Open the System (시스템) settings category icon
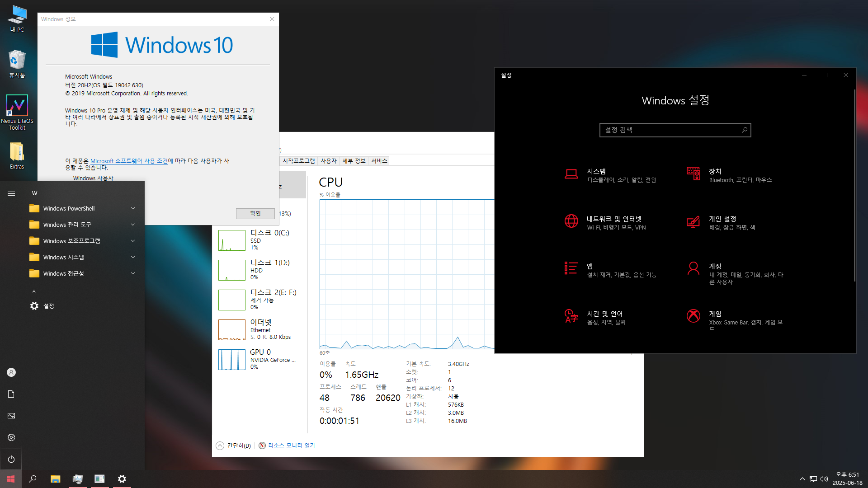Viewport: 868px width, 488px height. pos(571,174)
